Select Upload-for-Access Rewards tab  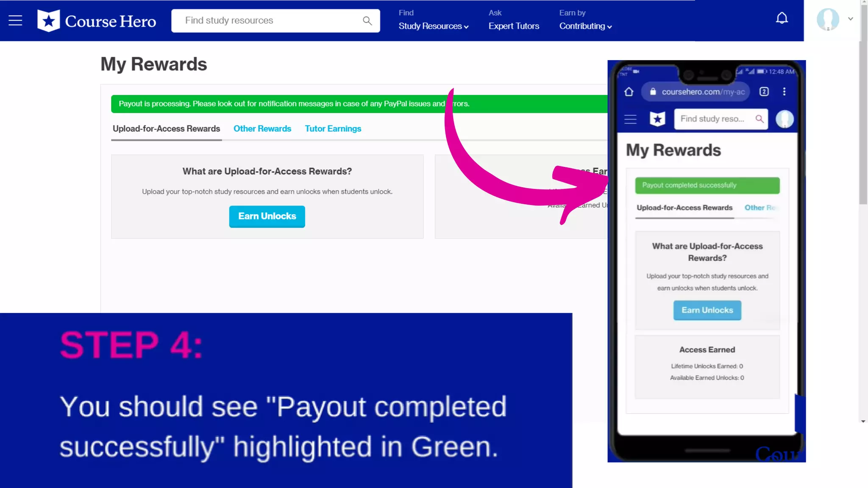[166, 129]
